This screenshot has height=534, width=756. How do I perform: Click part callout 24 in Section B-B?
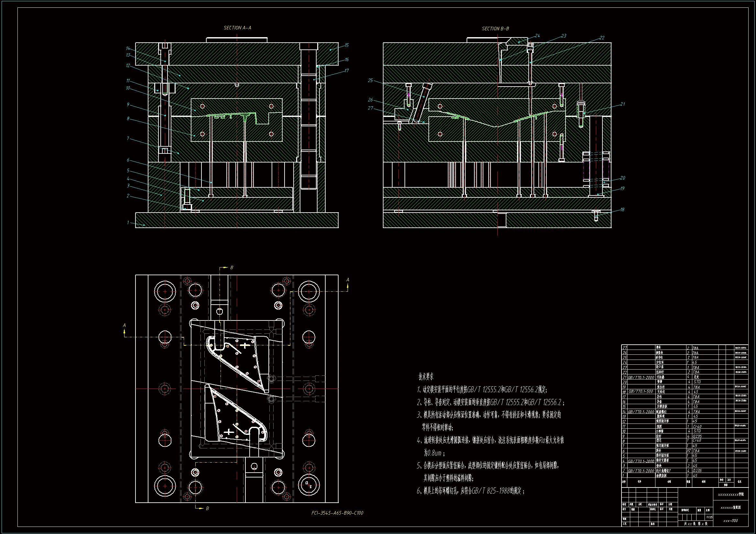coord(537,36)
